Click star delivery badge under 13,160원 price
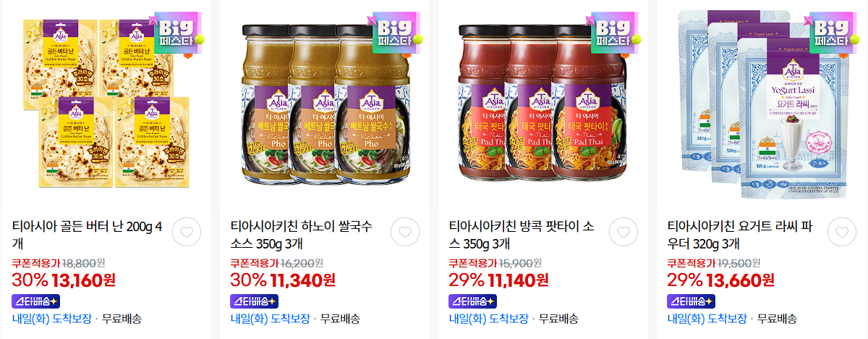This screenshot has height=339, width=868. [x=36, y=301]
